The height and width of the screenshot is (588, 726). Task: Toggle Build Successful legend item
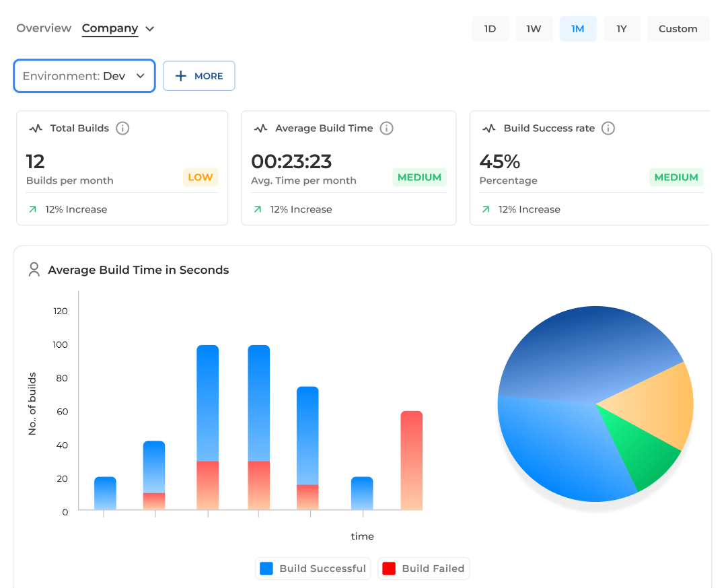313,568
